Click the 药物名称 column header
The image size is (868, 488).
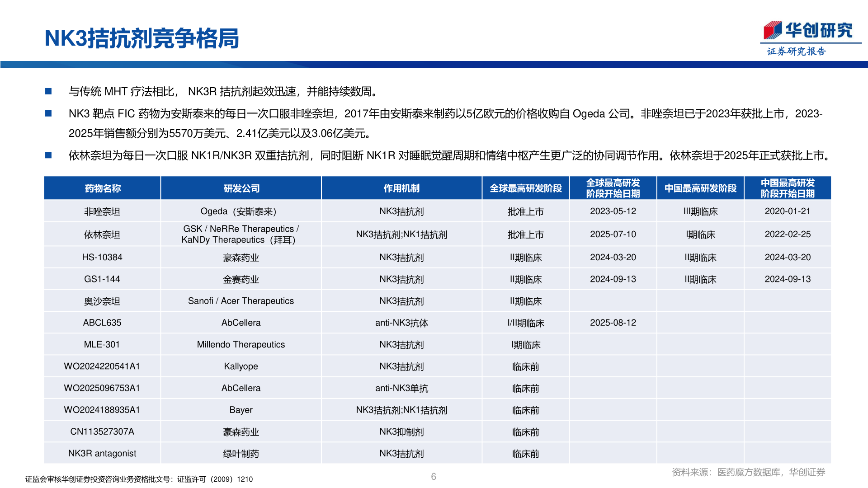(103, 188)
